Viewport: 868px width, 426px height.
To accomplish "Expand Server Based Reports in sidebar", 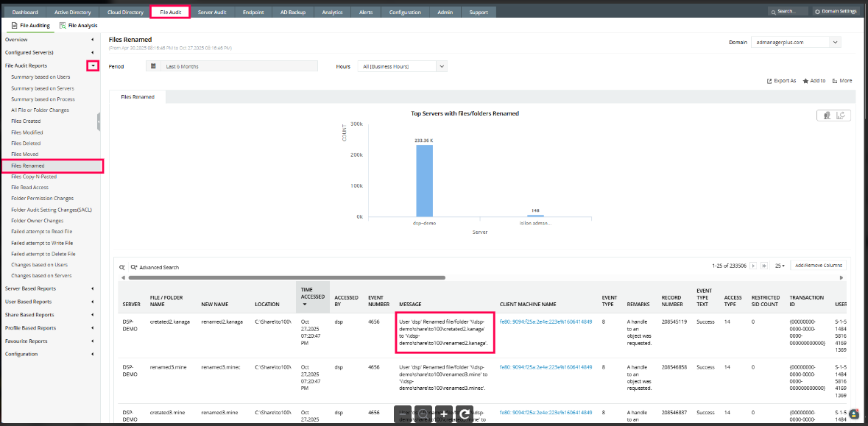I will point(92,288).
